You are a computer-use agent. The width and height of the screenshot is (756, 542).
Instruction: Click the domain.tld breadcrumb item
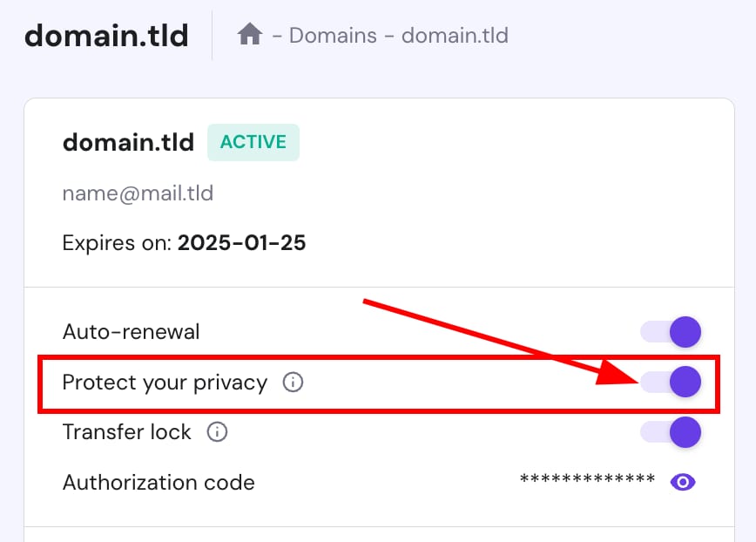point(455,36)
